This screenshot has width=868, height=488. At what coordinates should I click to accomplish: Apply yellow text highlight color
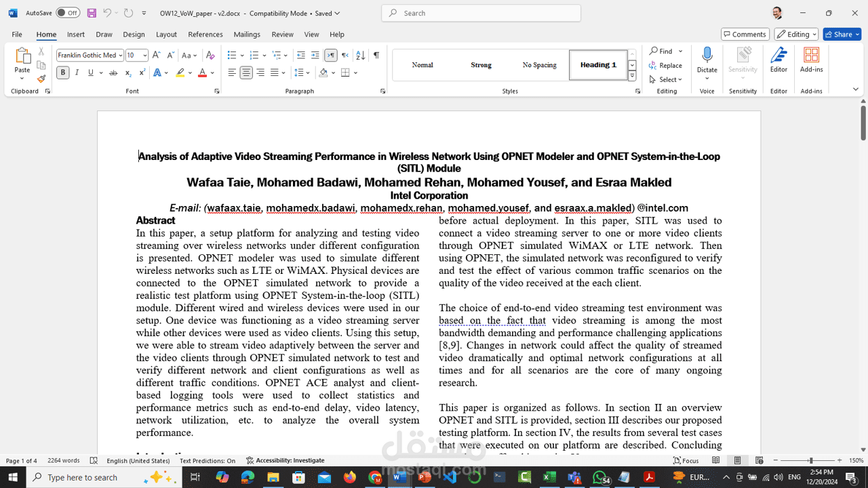(x=180, y=73)
